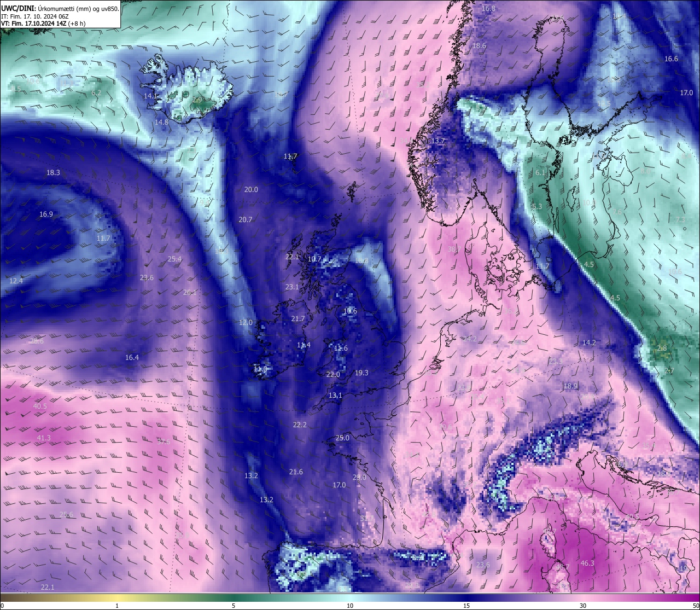This screenshot has width=700, height=610.
Task: Click the '16.8' value on the map
Action: pos(488,9)
